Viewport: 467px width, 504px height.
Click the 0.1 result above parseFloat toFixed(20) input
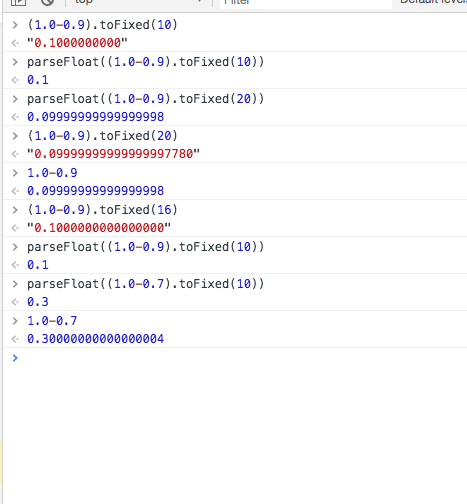[x=38, y=80]
